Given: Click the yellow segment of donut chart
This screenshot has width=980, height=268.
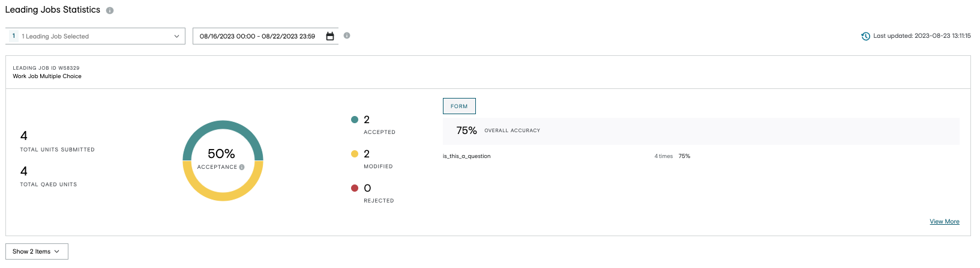Looking at the screenshot, I should pos(223,196).
